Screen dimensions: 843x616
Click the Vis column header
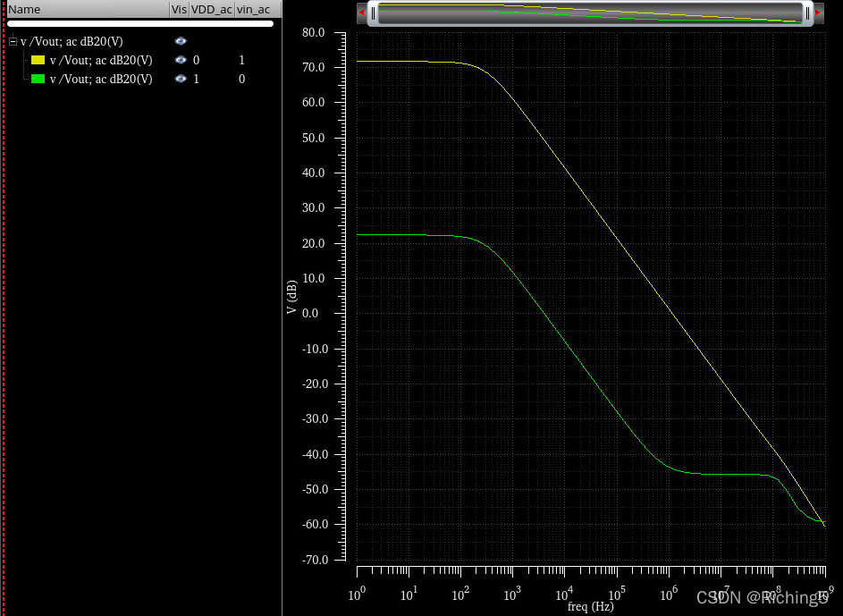tap(179, 9)
